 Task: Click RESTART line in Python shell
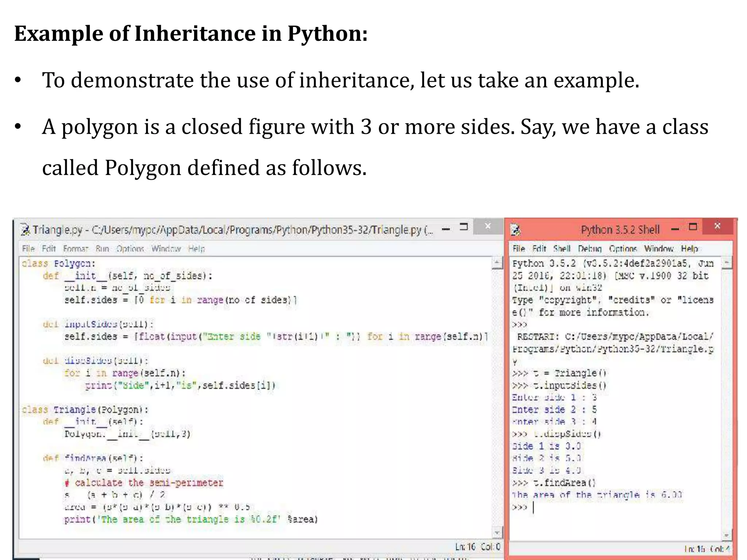[613, 349]
